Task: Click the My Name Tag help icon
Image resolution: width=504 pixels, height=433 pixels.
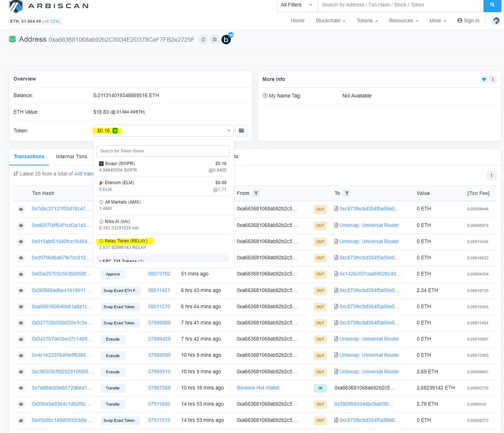Action: [265, 96]
